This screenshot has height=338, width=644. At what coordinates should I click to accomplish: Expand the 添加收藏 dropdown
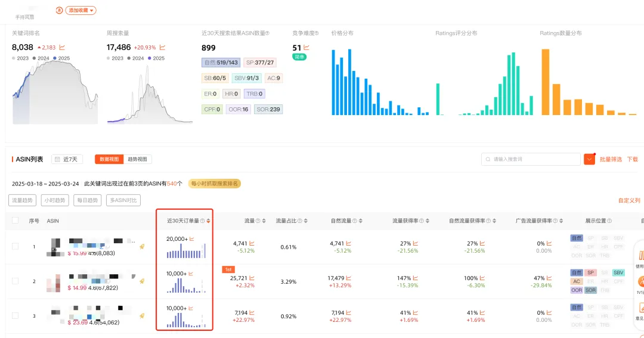click(81, 10)
